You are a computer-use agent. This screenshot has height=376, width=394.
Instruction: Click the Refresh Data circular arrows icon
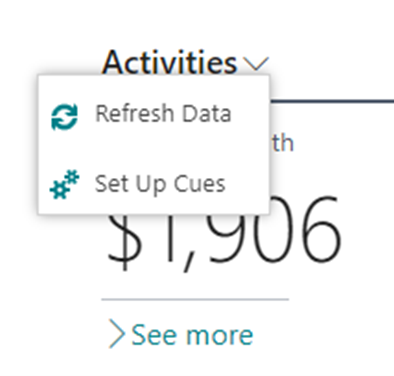(x=64, y=116)
